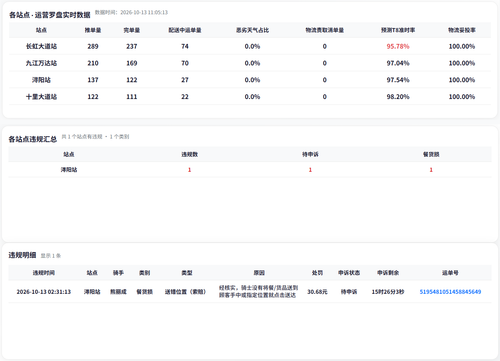Click the 97.54% on-time rate value
Viewport: 500px width, 361px height.
tap(398, 80)
